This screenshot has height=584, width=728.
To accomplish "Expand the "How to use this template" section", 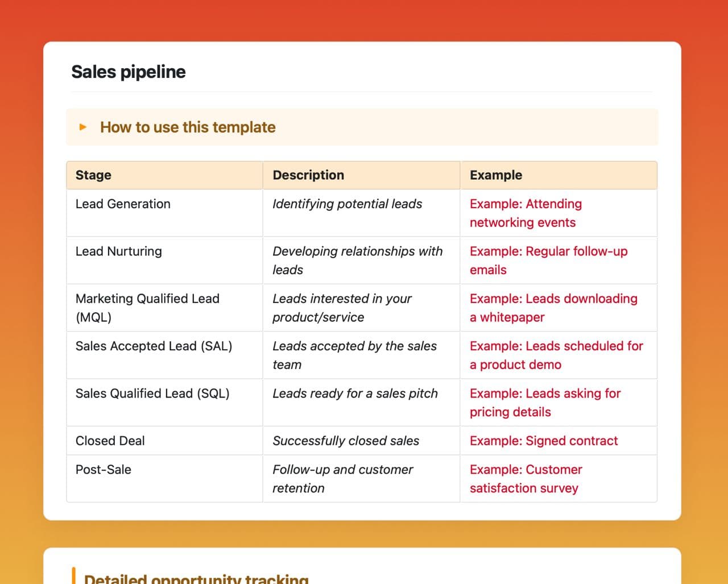I will point(188,127).
